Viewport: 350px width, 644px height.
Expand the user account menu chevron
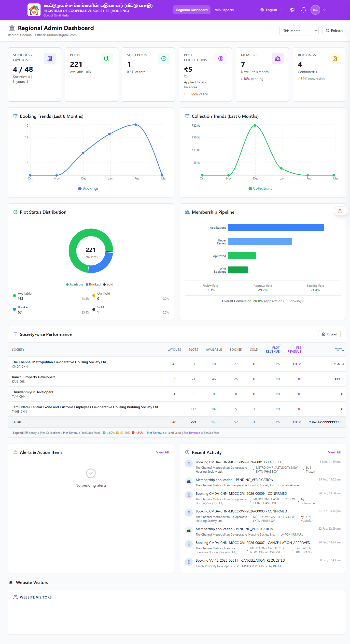pyautogui.click(x=324, y=10)
